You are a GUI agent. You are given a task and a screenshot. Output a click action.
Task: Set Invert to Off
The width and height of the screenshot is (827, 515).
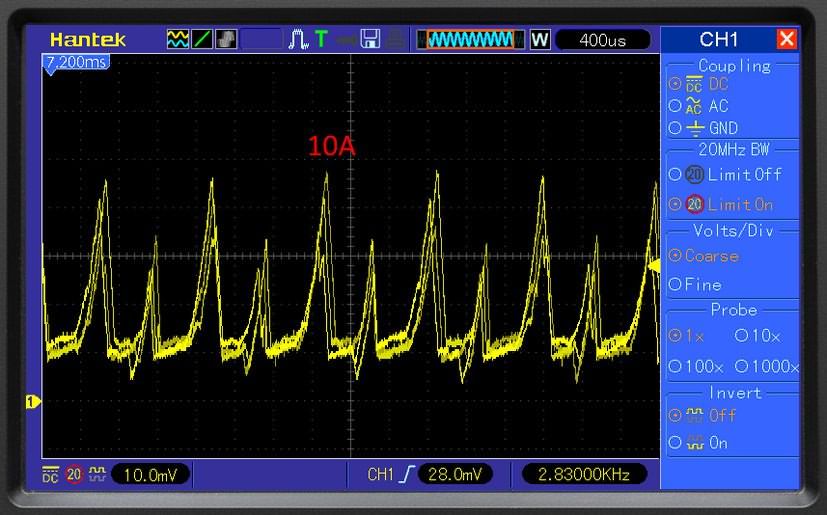(702, 415)
